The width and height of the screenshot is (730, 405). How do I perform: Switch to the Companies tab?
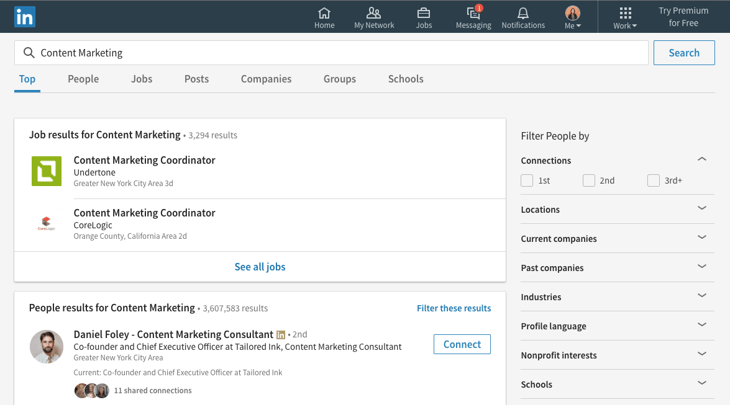click(266, 79)
